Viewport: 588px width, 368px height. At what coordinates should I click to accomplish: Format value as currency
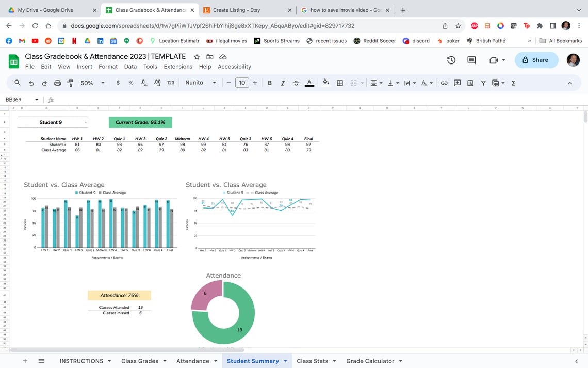(118, 83)
